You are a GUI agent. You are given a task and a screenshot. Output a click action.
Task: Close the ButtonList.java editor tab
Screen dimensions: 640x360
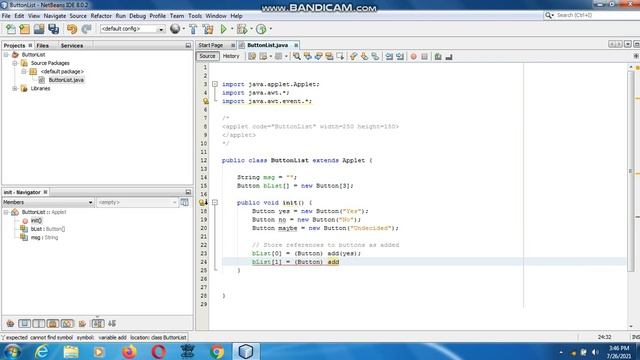296,45
